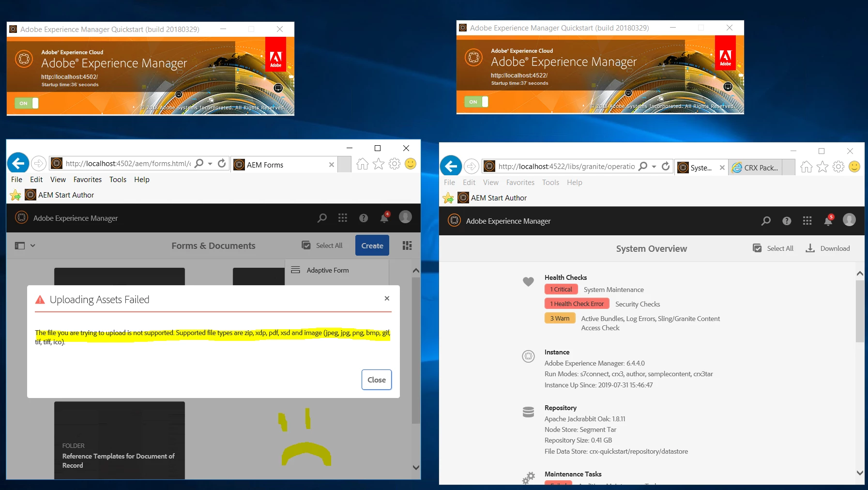Go back in the System Overview browser window

point(451,167)
